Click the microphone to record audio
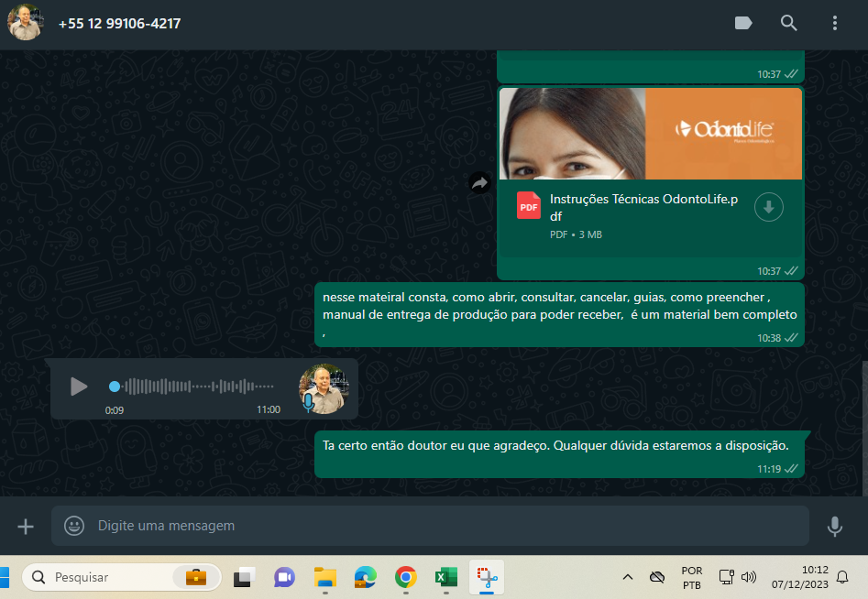The height and width of the screenshot is (599, 868). [x=834, y=526]
